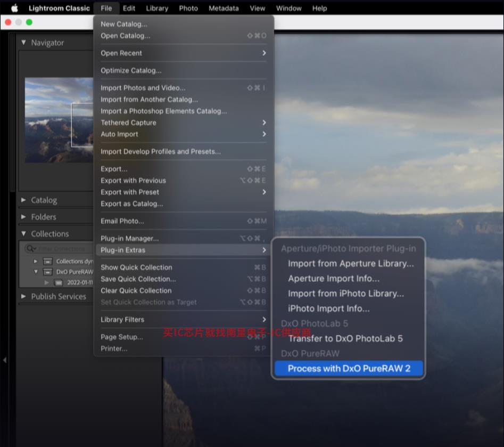Viewport: 504px width, 447px height.
Task: Expand the Export with Preset submenu
Action: coord(184,192)
